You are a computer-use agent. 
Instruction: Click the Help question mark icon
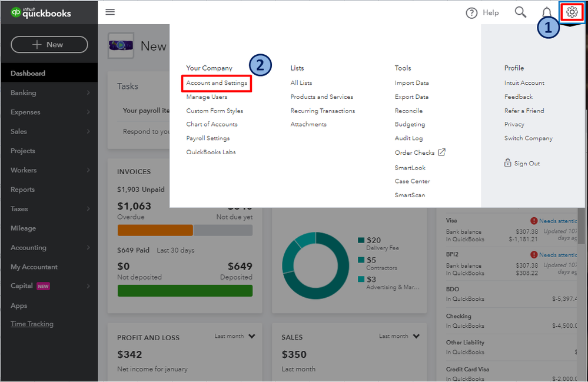tap(471, 12)
